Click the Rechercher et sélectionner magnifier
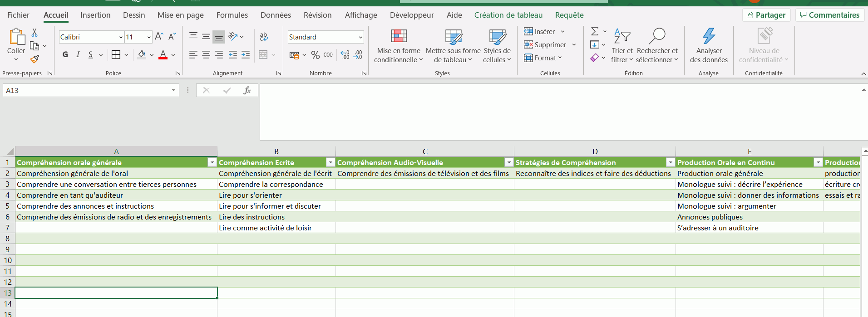Image resolution: width=868 pixels, height=317 pixels. pyautogui.click(x=657, y=36)
